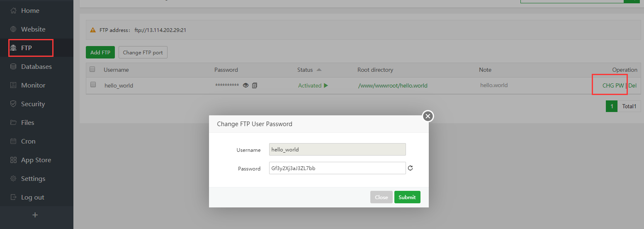Click the Databases icon in sidebar
Screen dimensions: 644x229
coord(13,67)
